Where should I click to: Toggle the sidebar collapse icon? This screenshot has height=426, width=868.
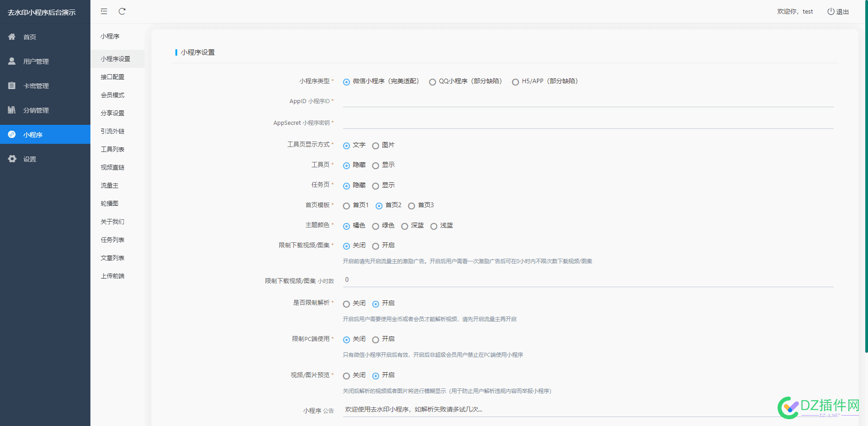click(104, 11)
